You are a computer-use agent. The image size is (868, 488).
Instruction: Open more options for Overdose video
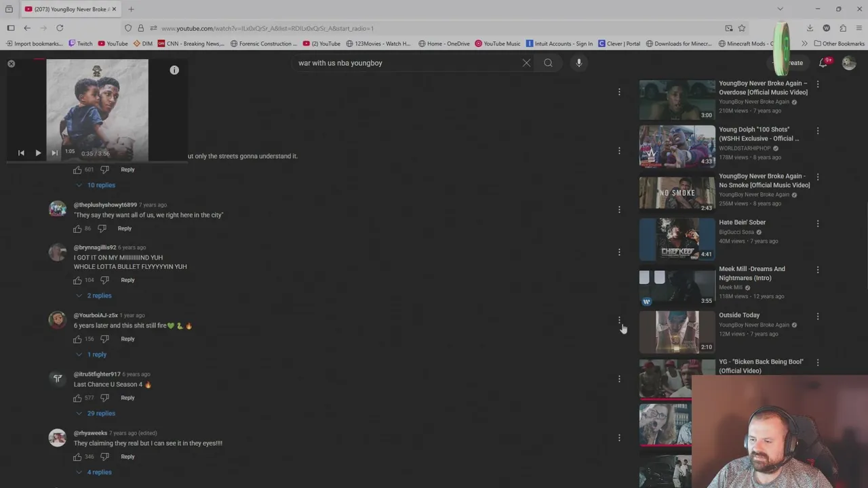(x=818, y=84)
